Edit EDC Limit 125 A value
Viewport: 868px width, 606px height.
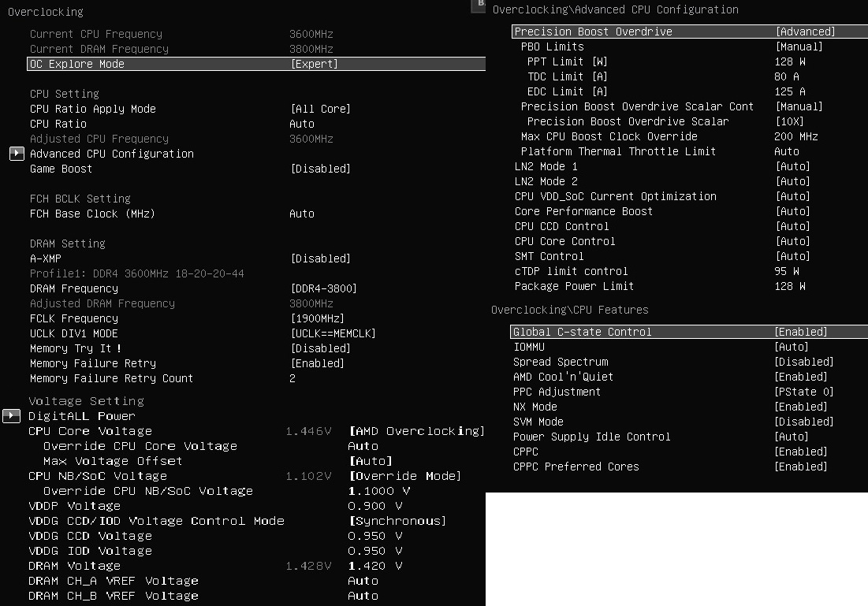coord(790,91)
